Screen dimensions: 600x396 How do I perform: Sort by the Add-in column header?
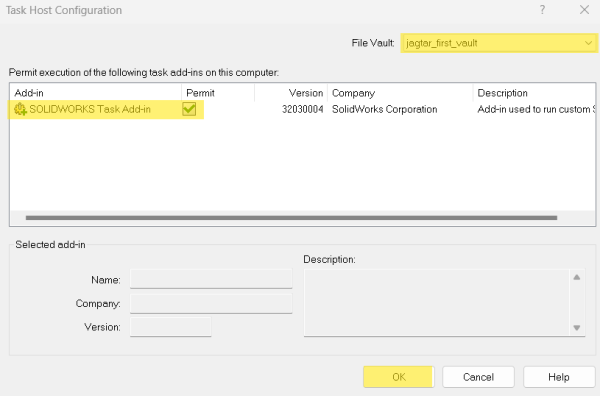click(95, 93)
